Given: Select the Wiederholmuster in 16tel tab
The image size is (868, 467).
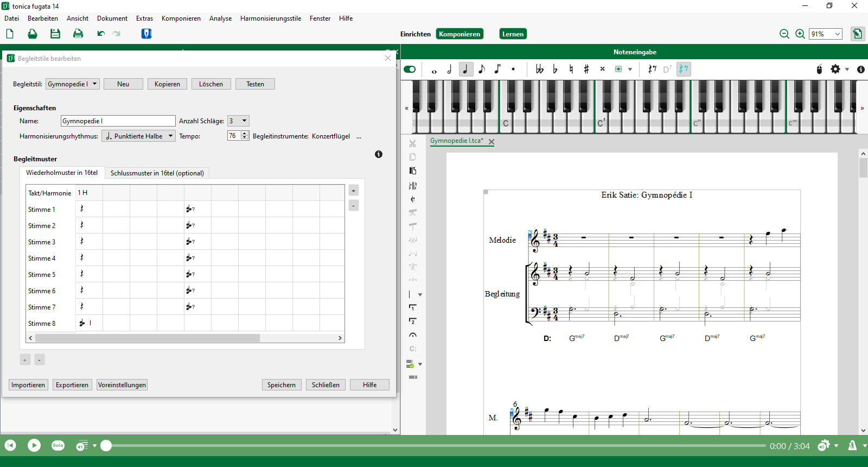Looking at the screenshot, I should tap(62, 173).
